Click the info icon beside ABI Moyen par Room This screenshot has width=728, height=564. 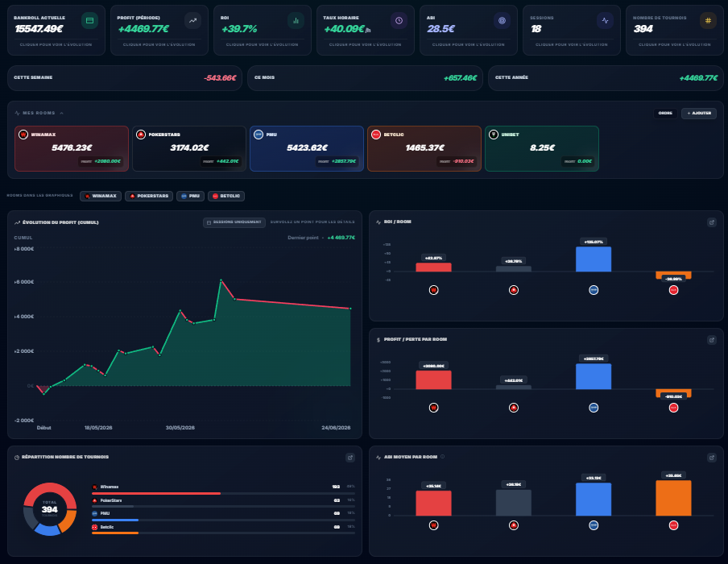pyautogui.click(x=442, y=457)
